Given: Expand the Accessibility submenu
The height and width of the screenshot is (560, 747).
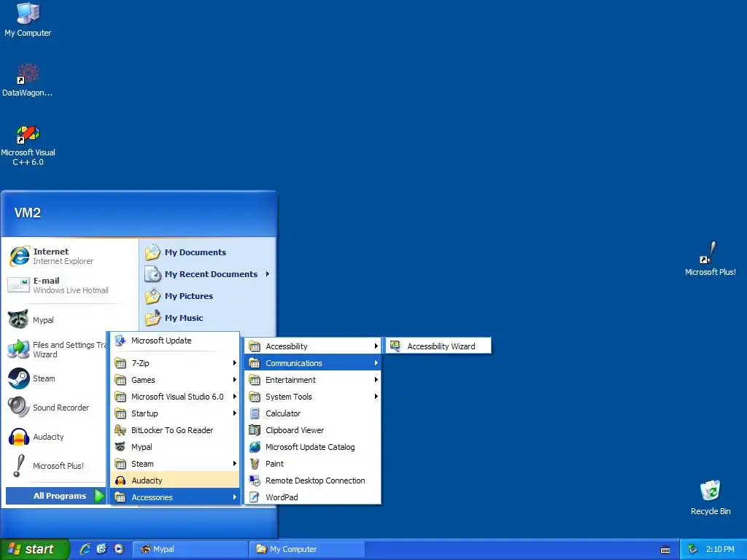Looking at the screenshot, I should pyautogui.click(x=312, y=346).
